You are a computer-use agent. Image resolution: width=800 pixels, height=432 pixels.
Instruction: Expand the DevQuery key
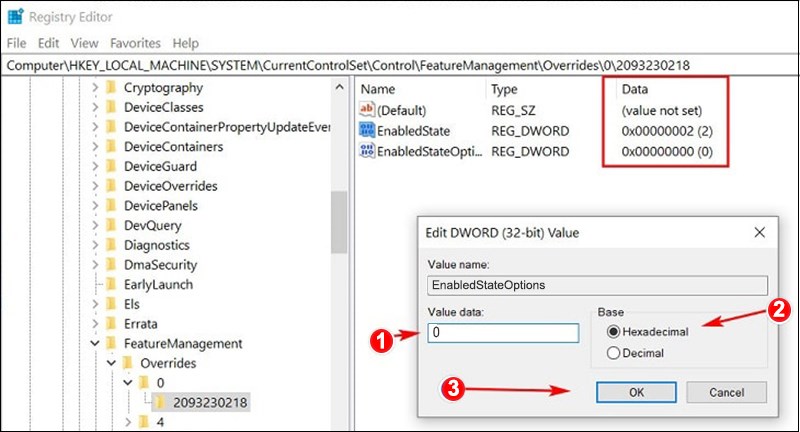[x=95, y=225]
